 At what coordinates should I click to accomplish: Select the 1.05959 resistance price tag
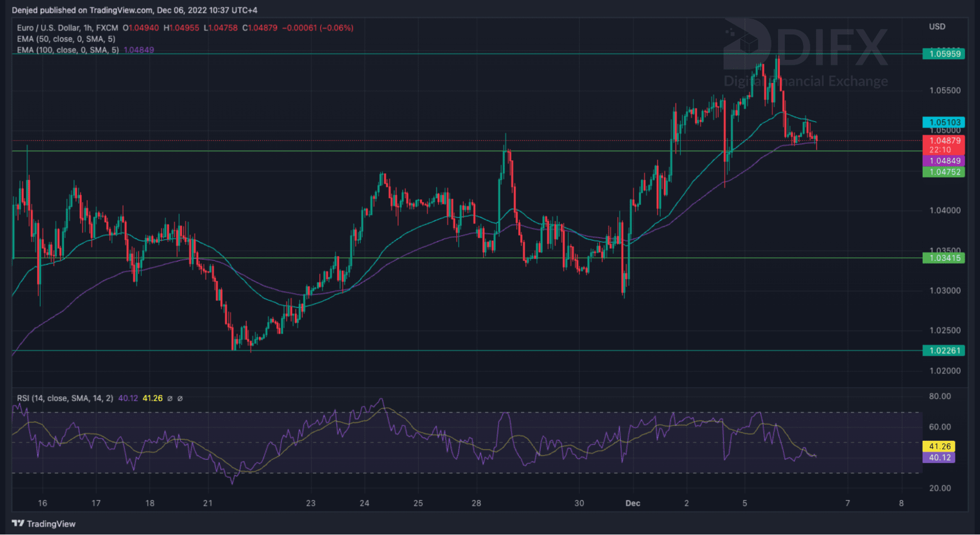pos(943,53)
